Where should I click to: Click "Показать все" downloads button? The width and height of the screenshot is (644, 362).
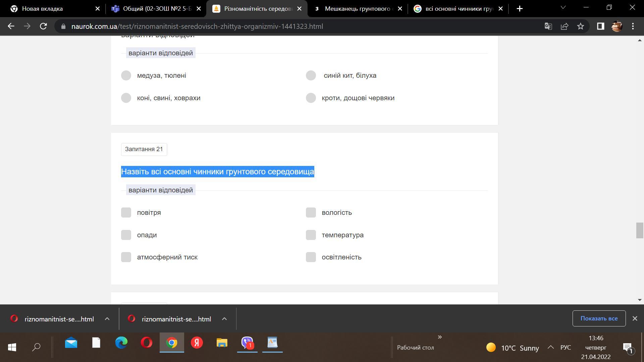tap(599, 318)
